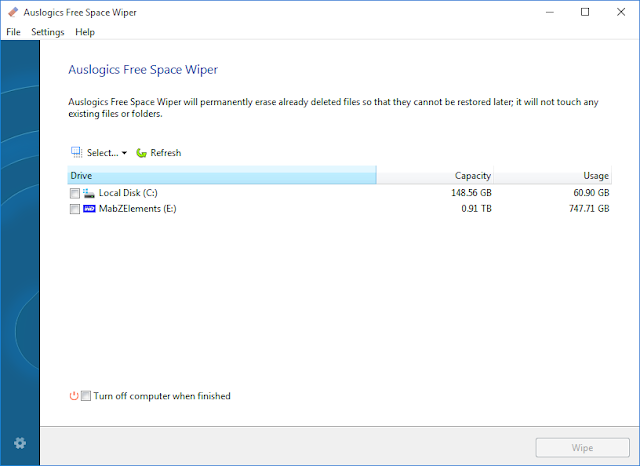Image resolution: width=640 pixels, height=466 pixels.
Task: Click the 60.90 GB usage value
Action: [591, 193]
